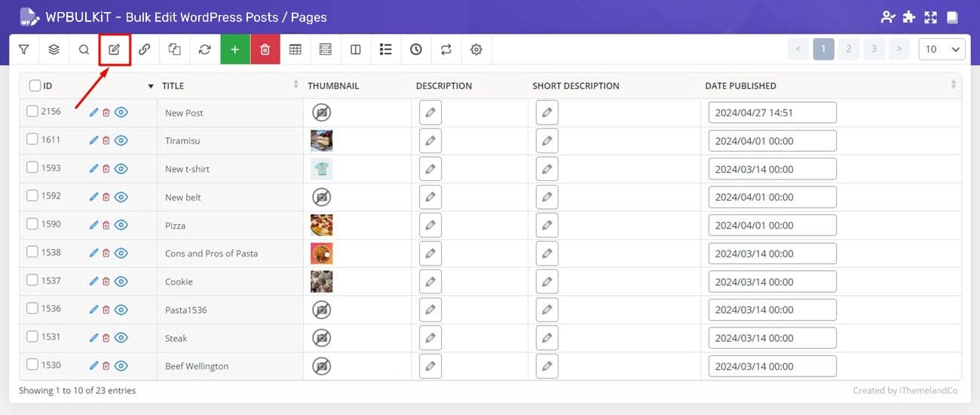Viewport: 980px width, 415px height.
Task: Click the WPBULKiT logo in header
Action: (29, 17)
